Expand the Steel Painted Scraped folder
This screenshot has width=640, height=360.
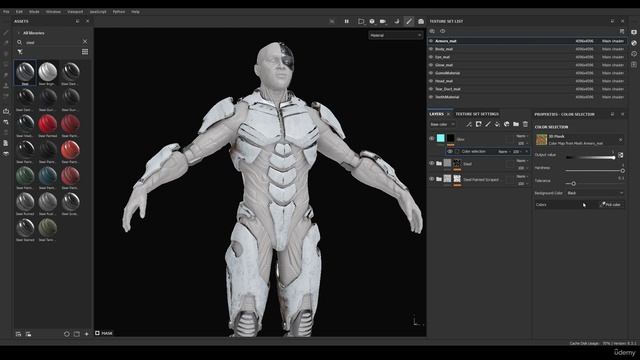(439, 179)
